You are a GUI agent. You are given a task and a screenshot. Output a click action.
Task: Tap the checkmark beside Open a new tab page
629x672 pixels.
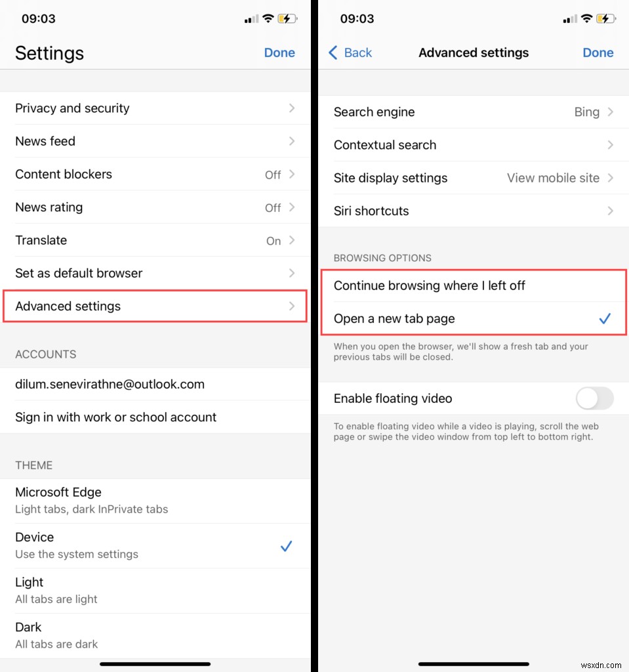605,318
